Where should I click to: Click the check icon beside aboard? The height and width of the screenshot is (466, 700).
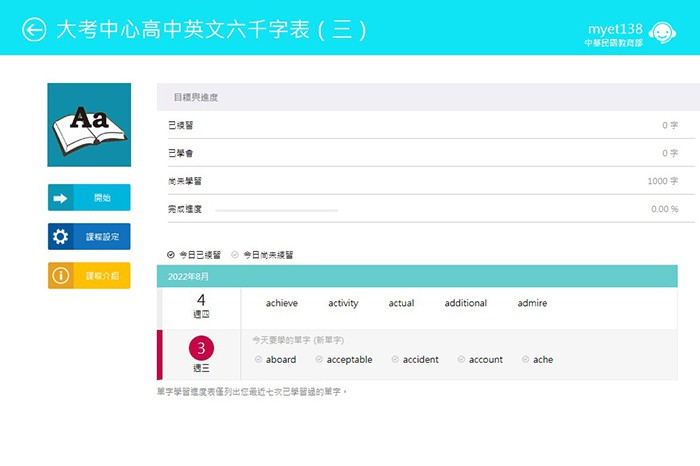pos(258,360)
